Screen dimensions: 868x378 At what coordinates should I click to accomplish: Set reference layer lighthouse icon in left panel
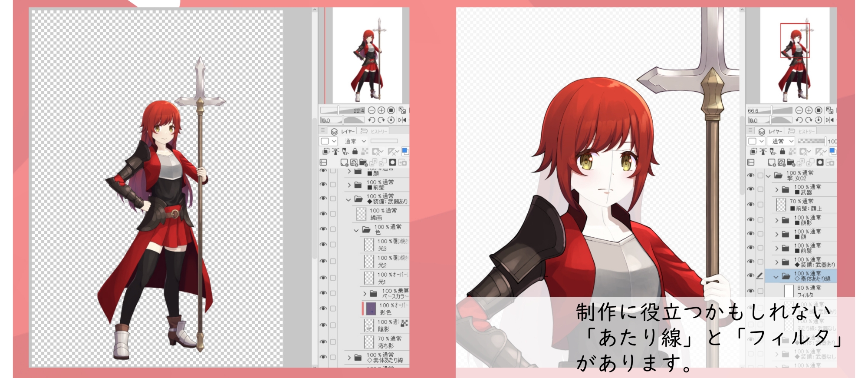(335, 151)
